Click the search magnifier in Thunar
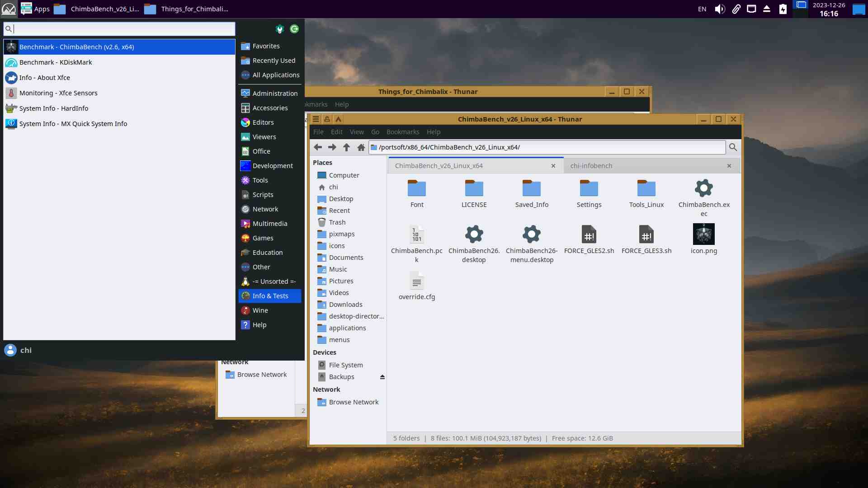Viewport: 868px width, 488px height. click(x=733, y=147)
